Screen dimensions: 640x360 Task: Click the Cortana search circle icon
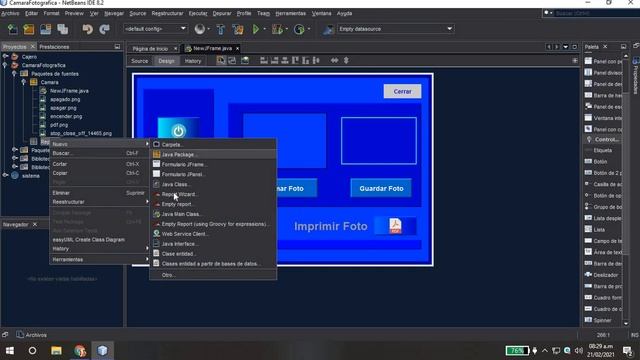tap(33, 351)
